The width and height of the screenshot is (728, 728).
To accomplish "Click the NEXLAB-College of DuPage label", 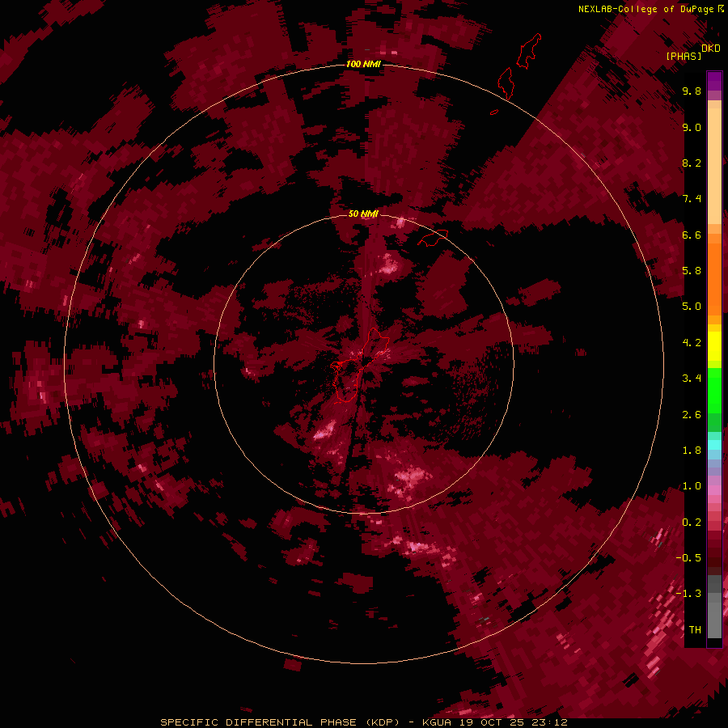I will (x=646, y=9).
